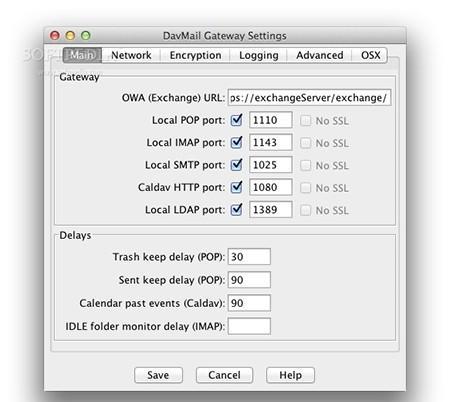Click the IMAP port field showing 1143
The width and height of the screenshot is (450, 402).
click(271, 142)
